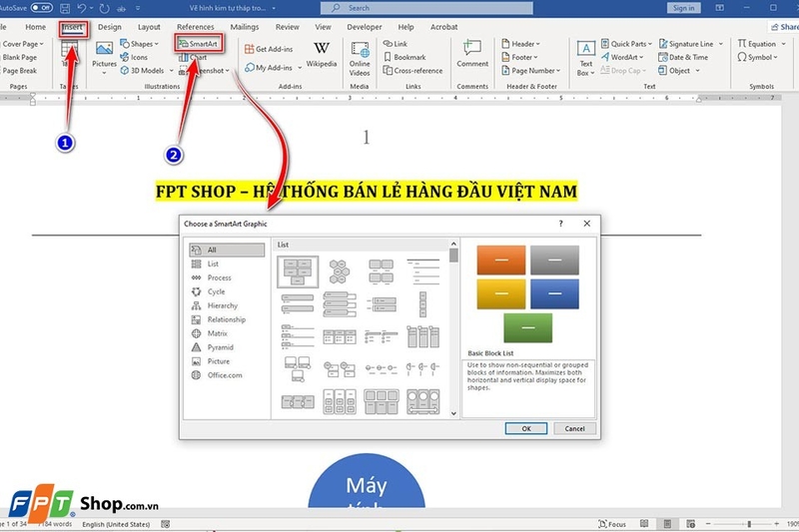799x532 pixels.
Task: Pick the hexagon cluster SmartArt layout
Action: pos(340,271)
